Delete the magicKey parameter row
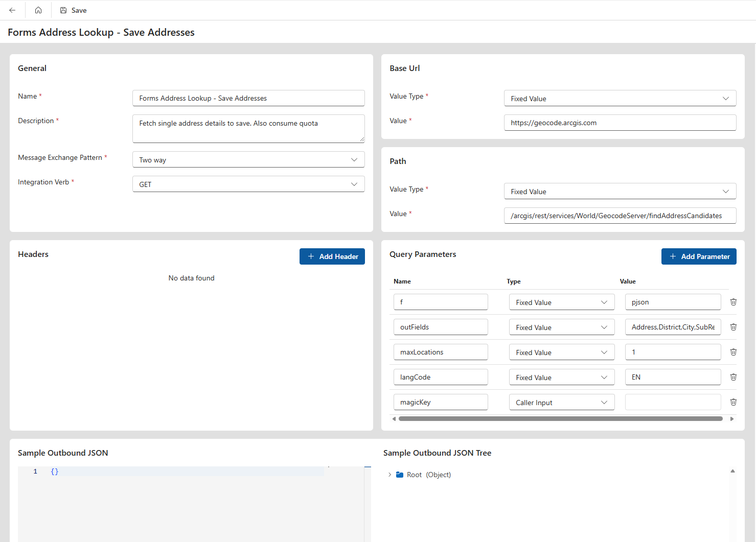Screen dimensions: 756x542 [x=733, y=402]
